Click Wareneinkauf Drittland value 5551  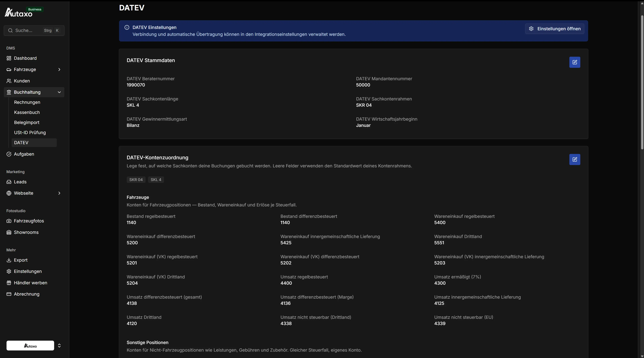click(439, 243)
